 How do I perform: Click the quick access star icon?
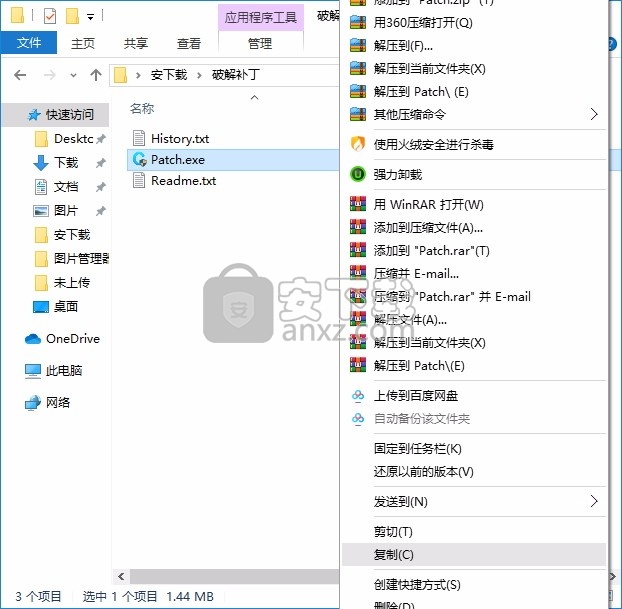click(34, 115)
